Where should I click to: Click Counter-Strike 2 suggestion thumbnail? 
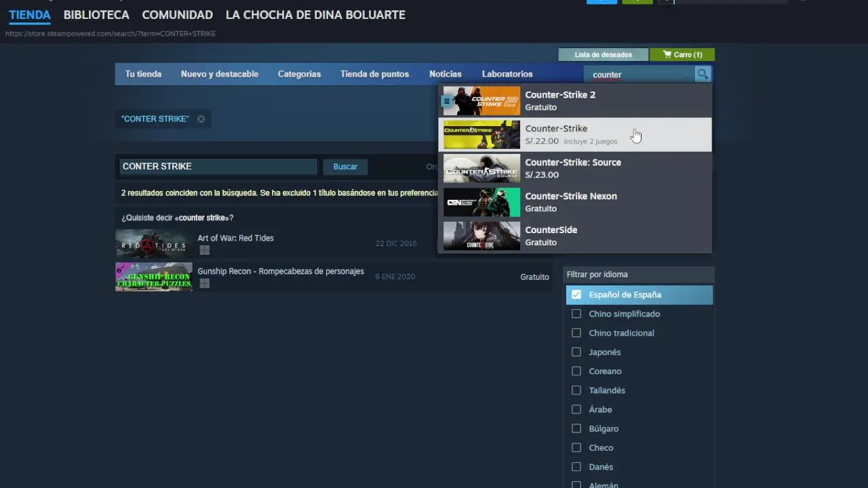481,101
